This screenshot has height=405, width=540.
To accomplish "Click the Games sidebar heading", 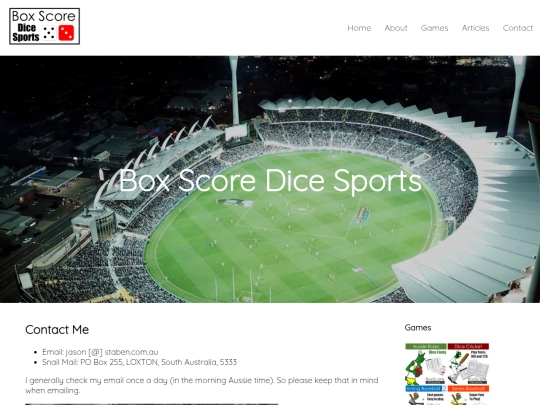I will [418, 328].
